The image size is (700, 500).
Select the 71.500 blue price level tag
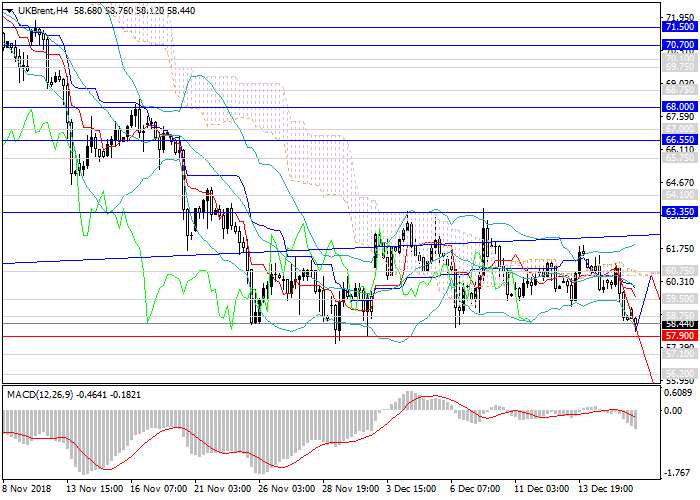pos(680,29)
